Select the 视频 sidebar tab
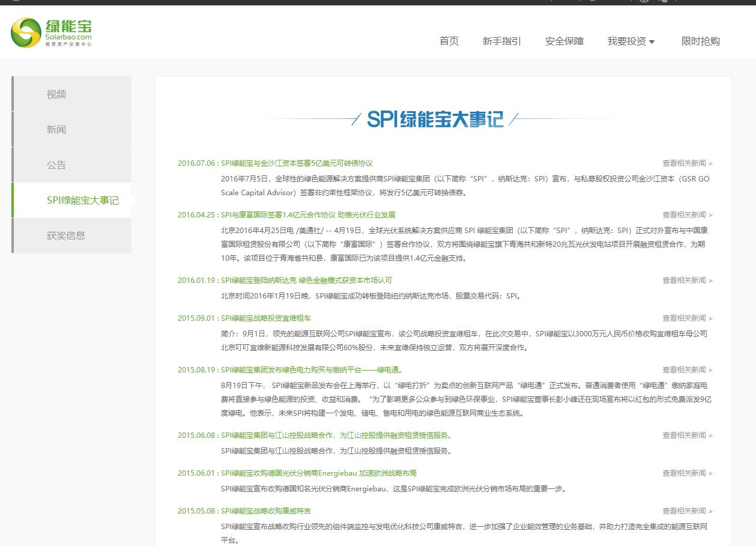The width and height of the screenshot is (756, 546). tap(71, 94)
